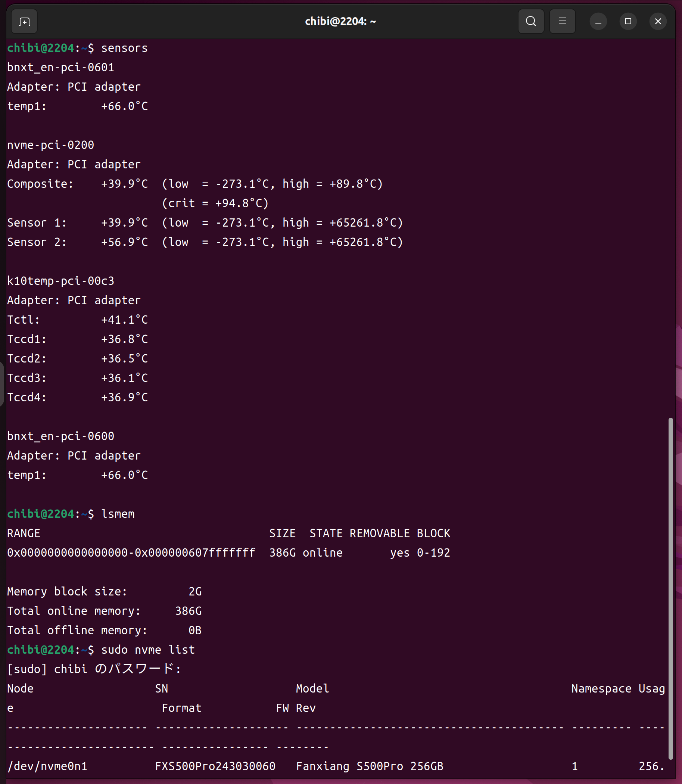The image size is (682, 784).
Task: Click the 'lsmem' command text
Action: point(118,514)
